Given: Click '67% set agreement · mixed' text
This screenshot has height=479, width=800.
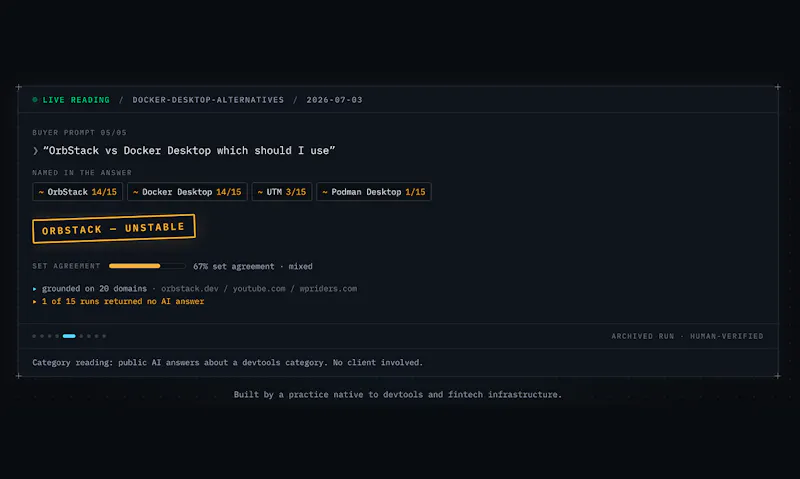Looking at the screenshot, I should point(253,266).
